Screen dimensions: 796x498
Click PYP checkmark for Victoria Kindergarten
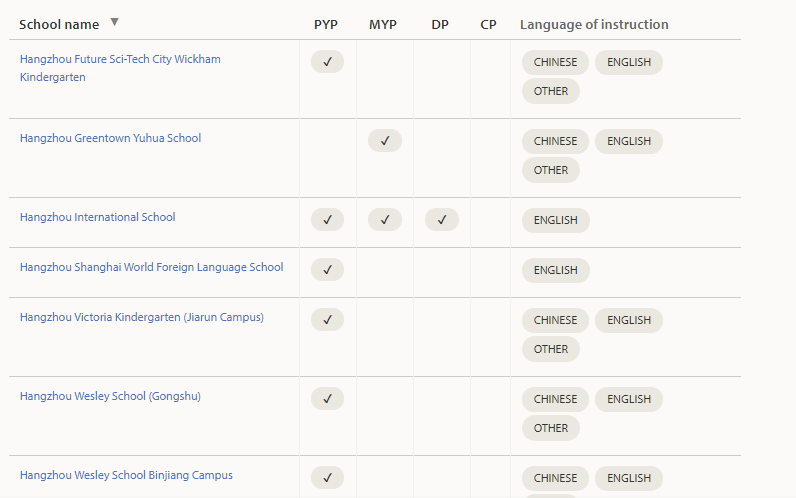327,320
